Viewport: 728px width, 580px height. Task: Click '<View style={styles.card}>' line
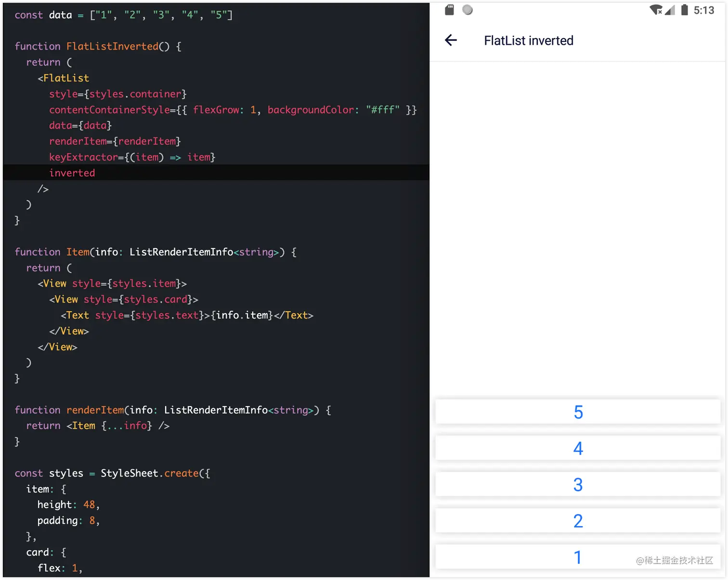(124, 300)
